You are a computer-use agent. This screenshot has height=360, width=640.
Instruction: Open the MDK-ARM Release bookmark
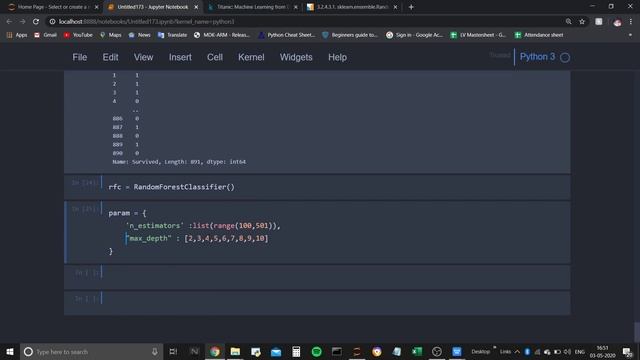(x=222, y=35)
